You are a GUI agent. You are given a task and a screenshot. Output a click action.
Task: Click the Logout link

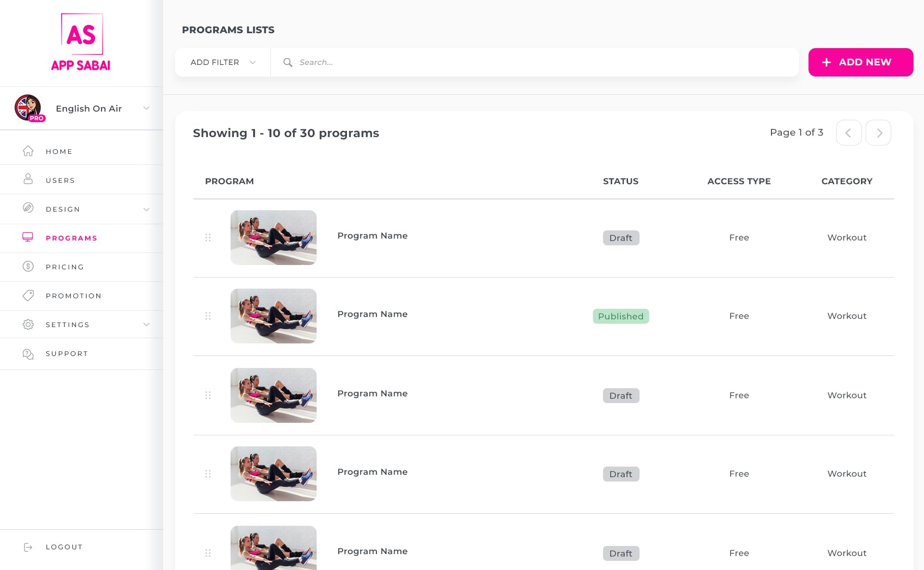pos(64,547)
